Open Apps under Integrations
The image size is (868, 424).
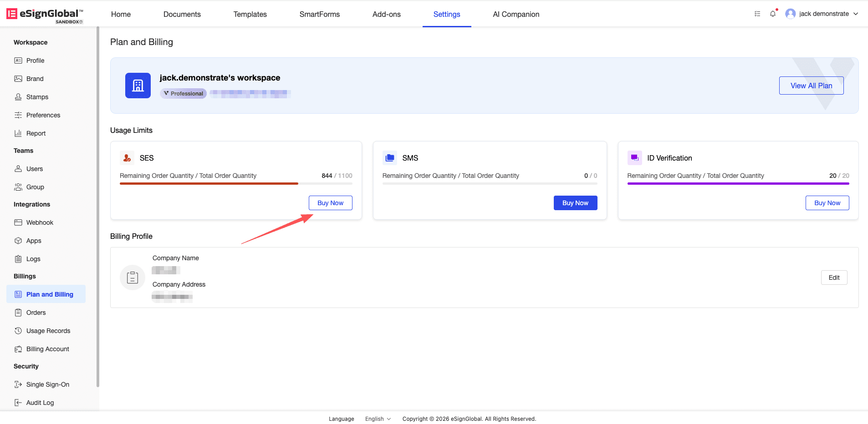(46, 241)
